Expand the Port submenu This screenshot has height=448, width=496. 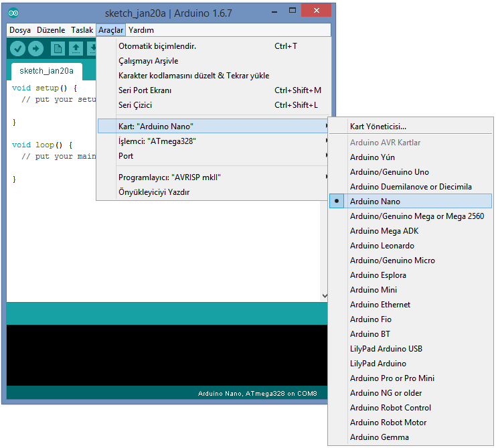point(214,156)
